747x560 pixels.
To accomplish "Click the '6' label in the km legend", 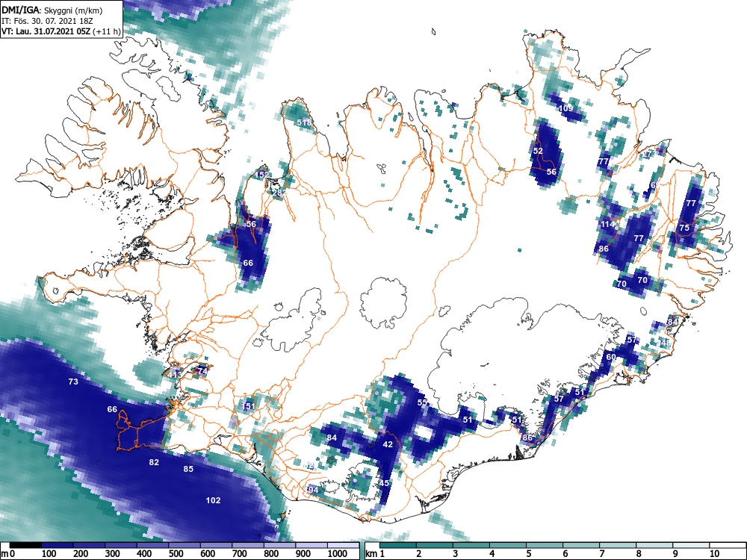I will click(x=565, y=554).
